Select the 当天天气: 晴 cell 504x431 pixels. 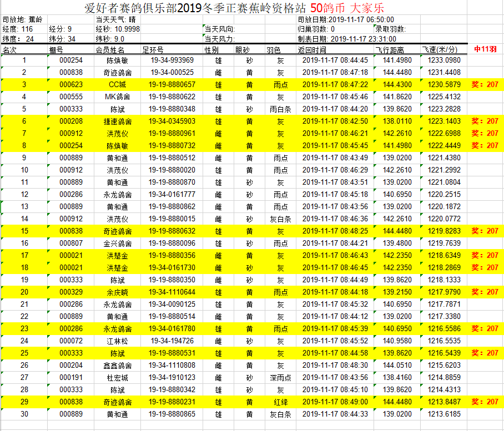(117, 19)
